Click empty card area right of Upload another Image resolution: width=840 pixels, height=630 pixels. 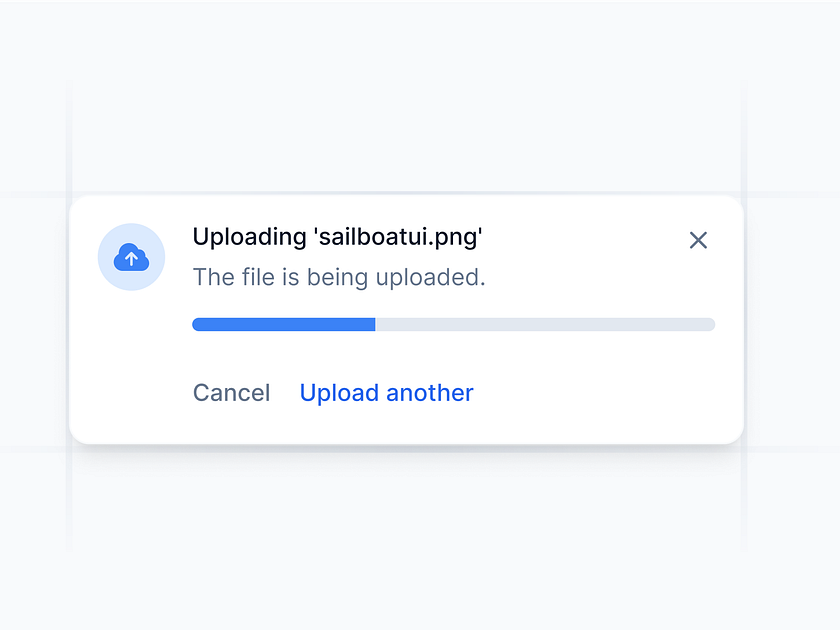600,393
